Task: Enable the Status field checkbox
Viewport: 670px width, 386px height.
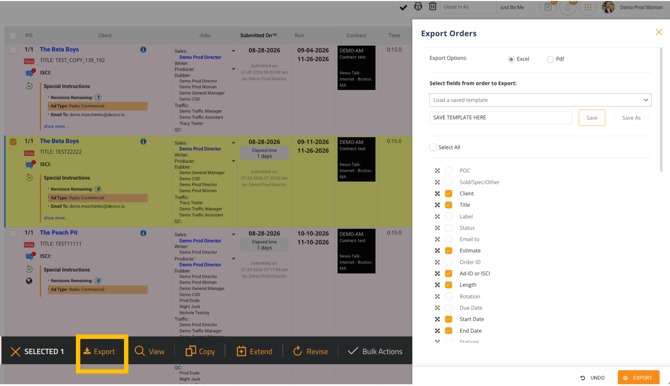Action: (448, 228)
